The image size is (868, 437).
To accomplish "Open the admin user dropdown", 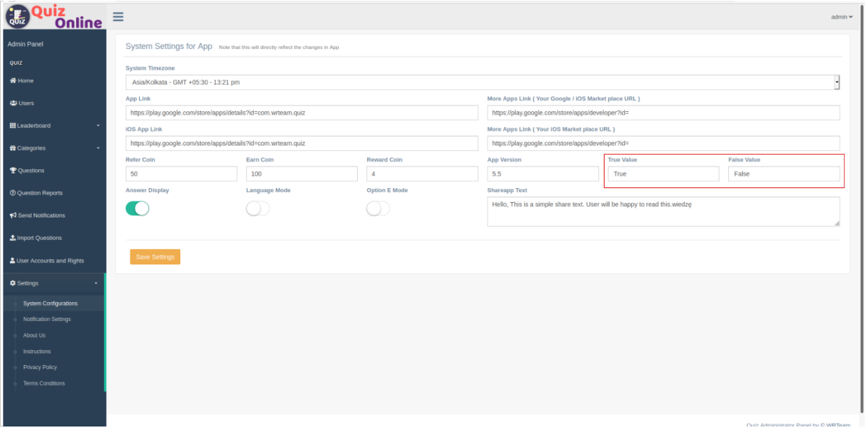I will pos(841,17).
